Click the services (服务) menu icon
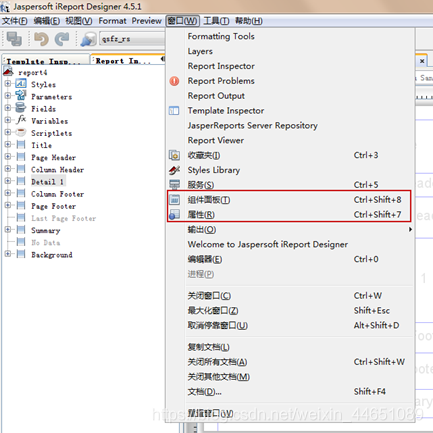 (174, 185)
